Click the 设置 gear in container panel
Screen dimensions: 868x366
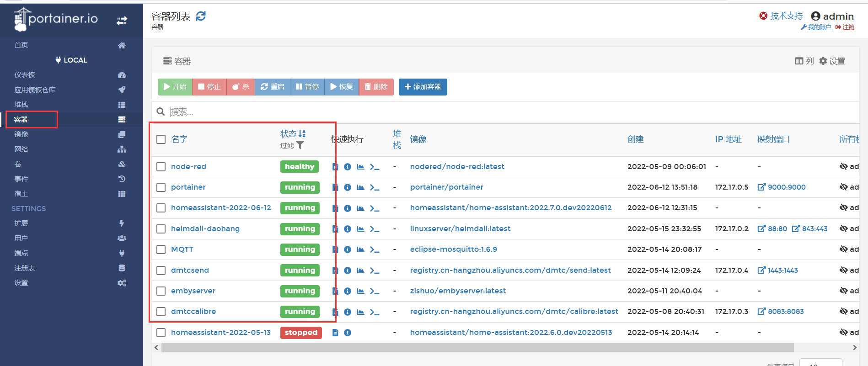(x=832, y=61)
